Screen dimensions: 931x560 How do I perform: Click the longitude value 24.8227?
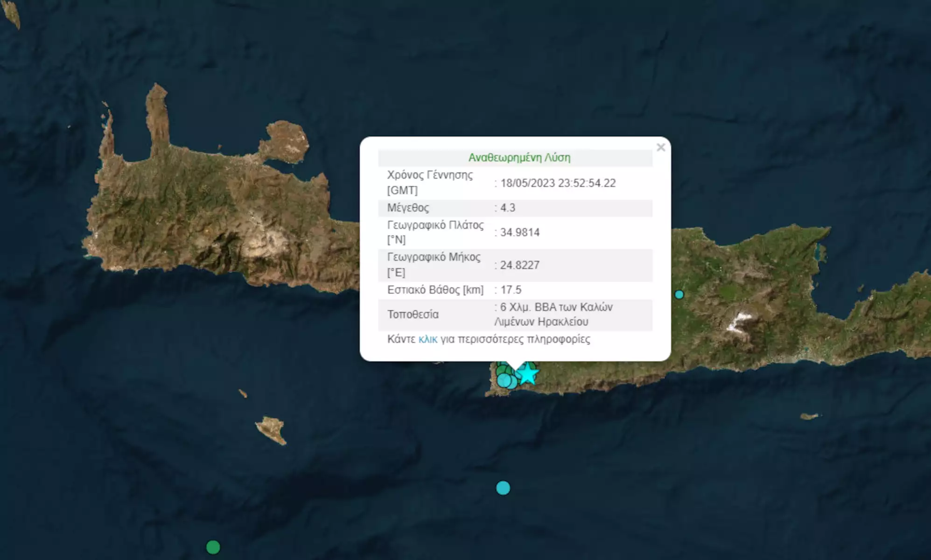pyautogui.click(x=520, y=265)
